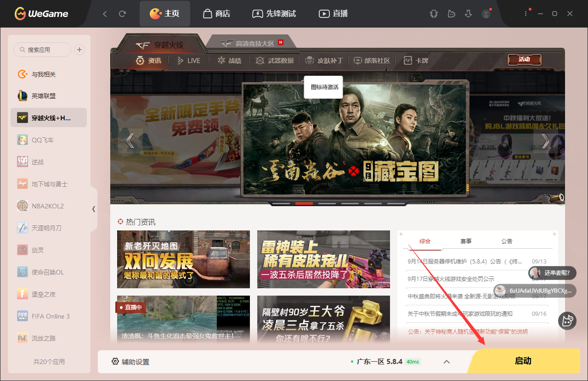Click the WeGame logo
Screen dimensions: 588x381
tap(41, 14)
